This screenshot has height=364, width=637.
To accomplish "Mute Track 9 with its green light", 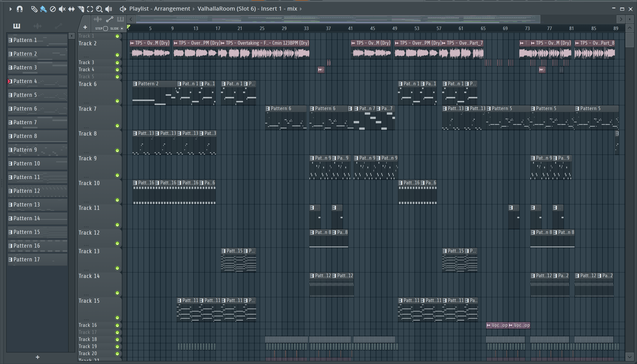I will [x=117, y=175].
